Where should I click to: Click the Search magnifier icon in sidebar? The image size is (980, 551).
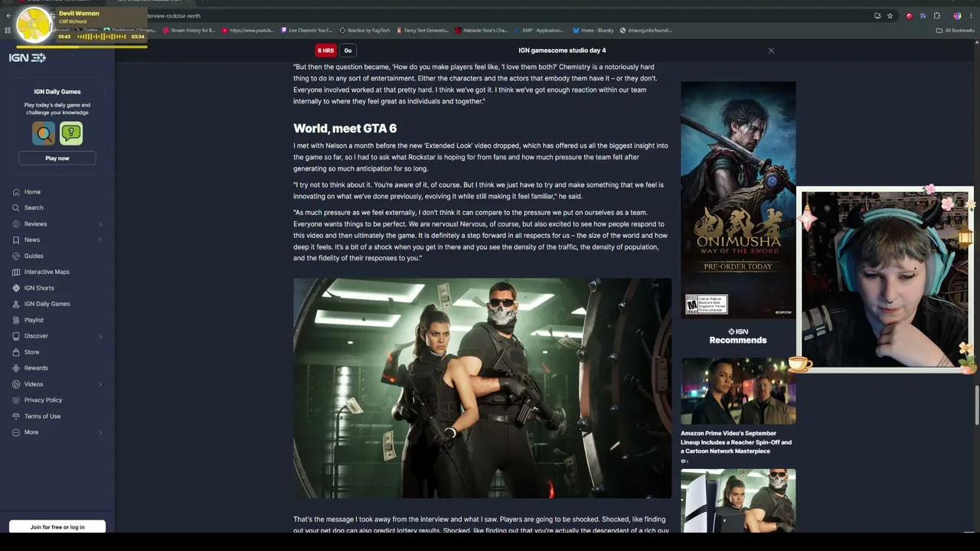pos(16,207)
